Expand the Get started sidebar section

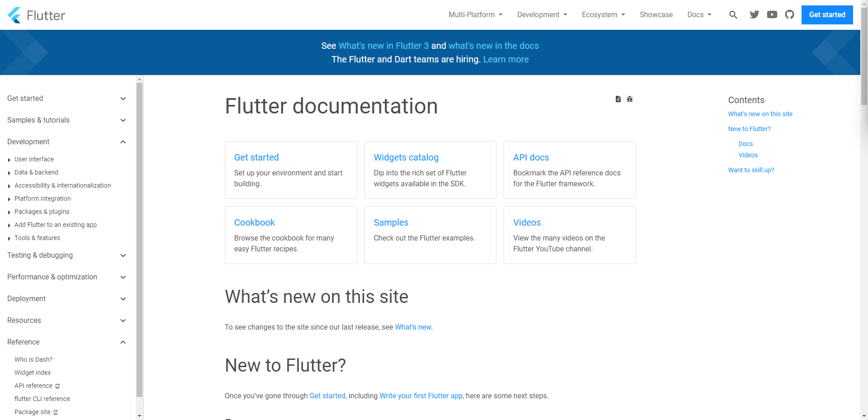coord(67,99)
